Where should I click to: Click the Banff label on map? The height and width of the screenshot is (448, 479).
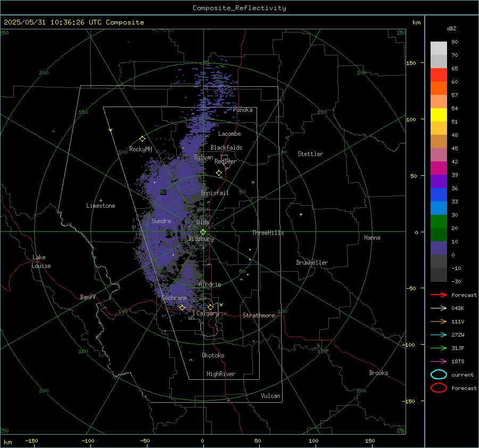[88, 297]
